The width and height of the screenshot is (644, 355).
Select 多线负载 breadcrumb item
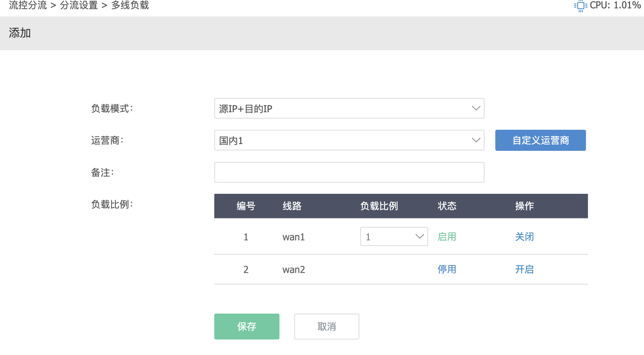tap(130, 5)
